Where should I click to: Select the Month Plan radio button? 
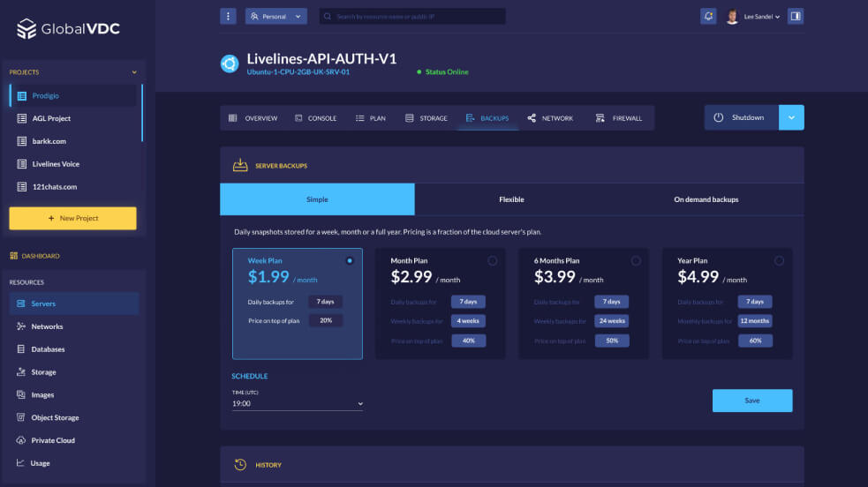coord(492,260)
